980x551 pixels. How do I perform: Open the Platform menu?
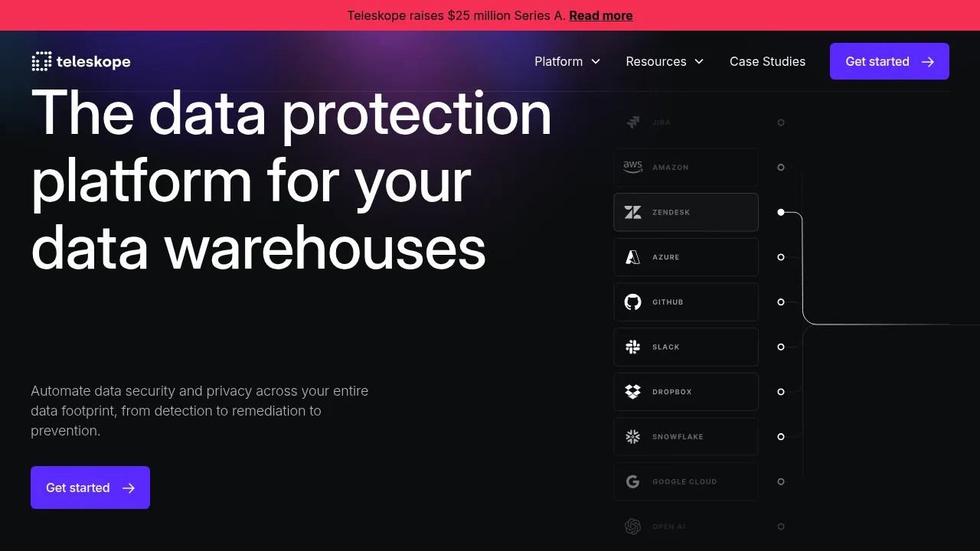[567, 61]
